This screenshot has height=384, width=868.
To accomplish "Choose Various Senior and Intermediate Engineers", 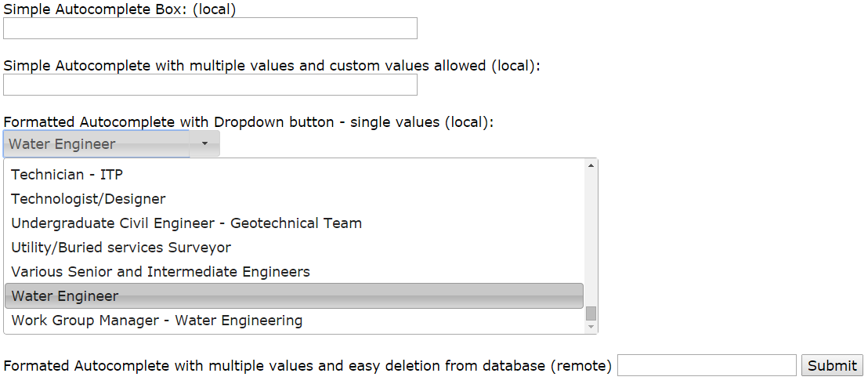I will click(161, 272).
